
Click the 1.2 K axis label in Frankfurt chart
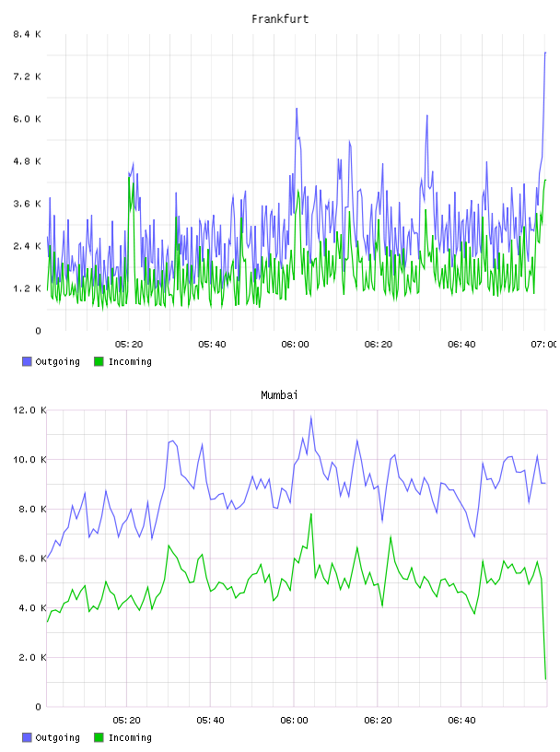[28, 288]
